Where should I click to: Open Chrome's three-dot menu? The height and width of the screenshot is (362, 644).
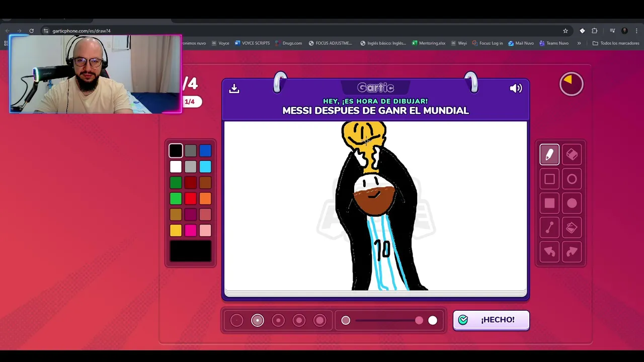(636, 31)
